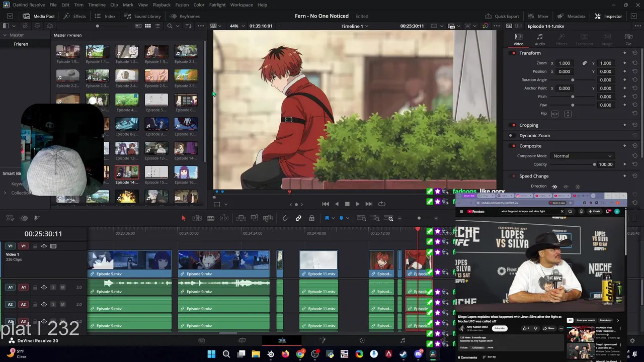Open the Metadata panel

(x=571, y=16)
